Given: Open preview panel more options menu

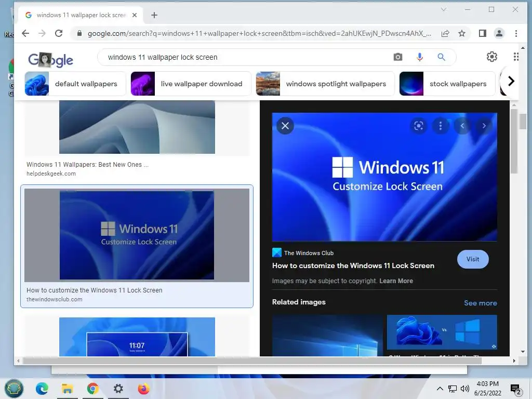Looking at the screenshot, I should 441,126.
